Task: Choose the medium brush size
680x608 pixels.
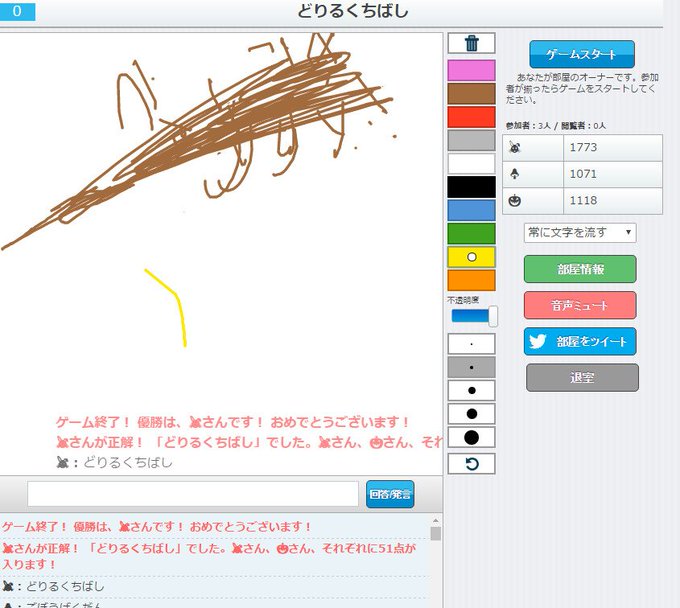Action: (471, 391)
